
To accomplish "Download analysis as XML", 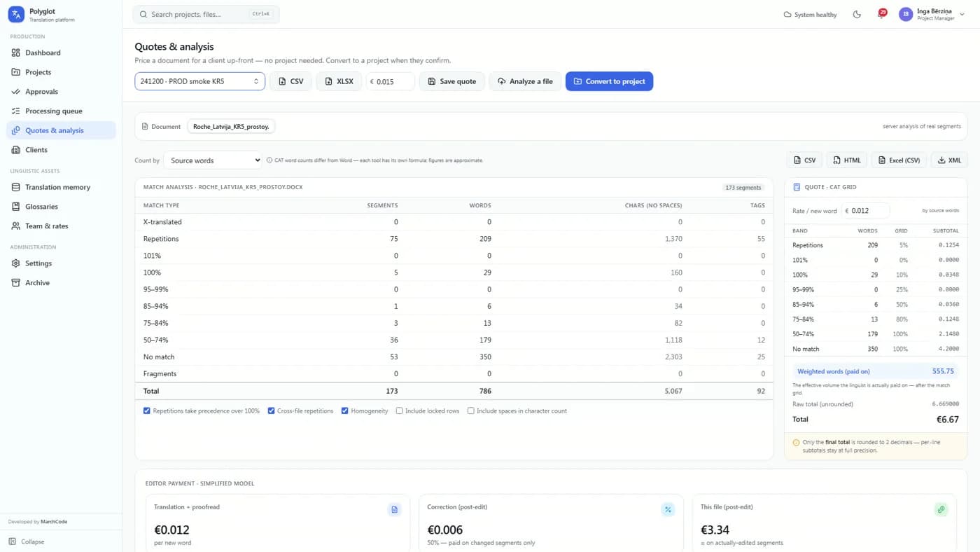I will click(x=949, y=160).
